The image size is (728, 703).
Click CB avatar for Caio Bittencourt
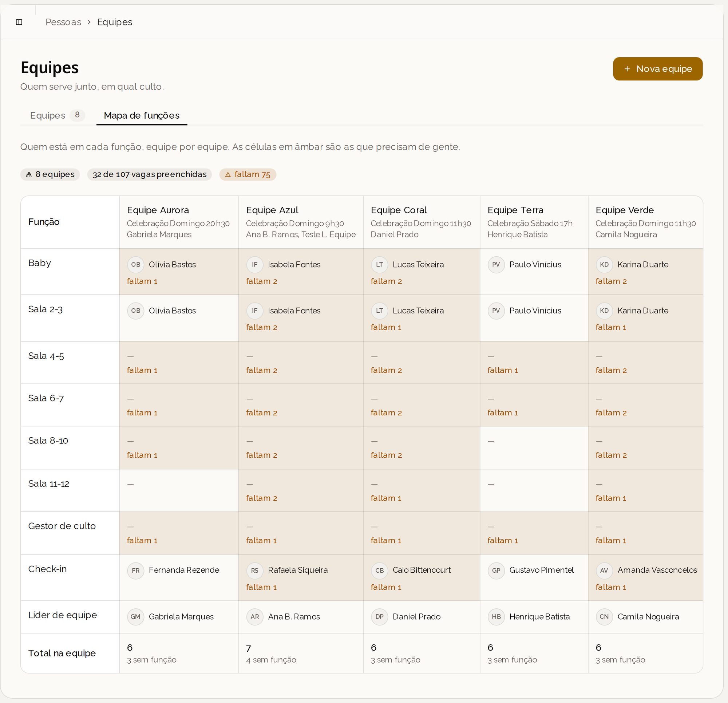tap(380, 570)
